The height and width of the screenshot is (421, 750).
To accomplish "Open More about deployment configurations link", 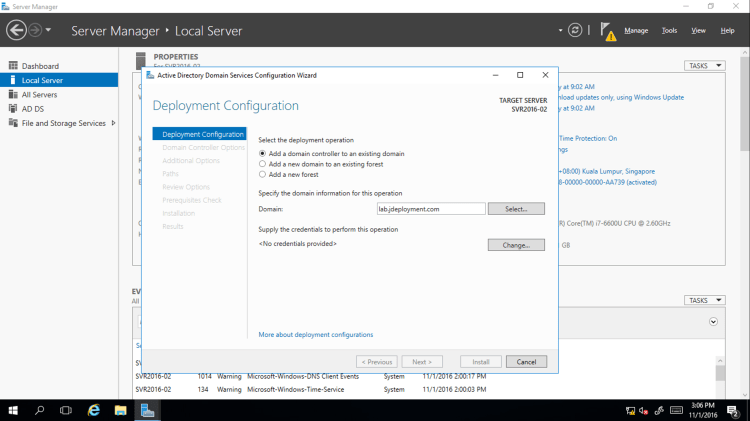I will (x=315, y=334).
